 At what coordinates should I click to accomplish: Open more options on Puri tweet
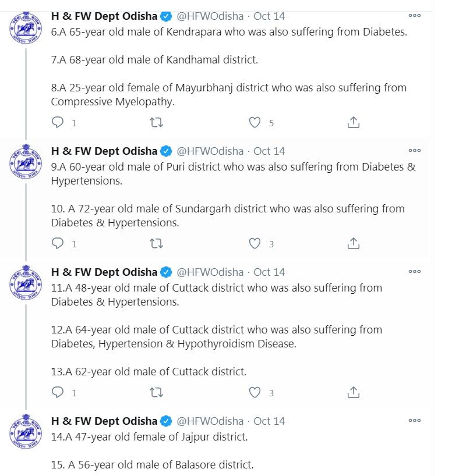point(414,151)
